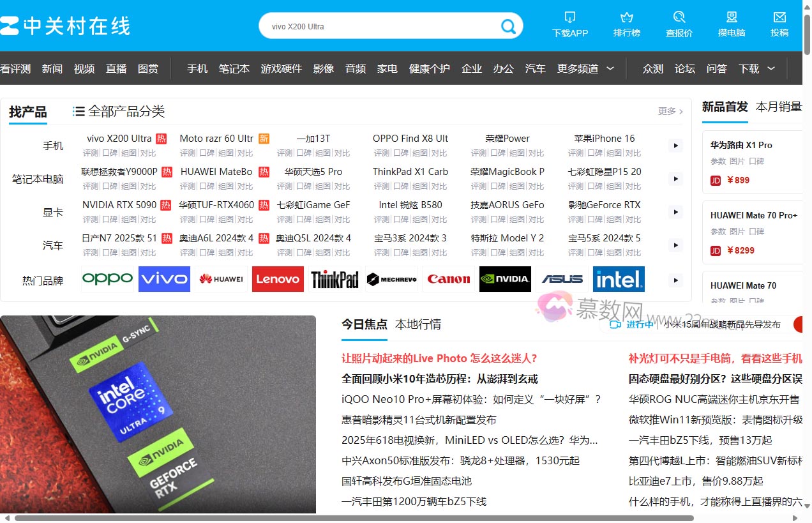Switch to the 本地行情 tab
This screenshot has height=523, width=812.
pyautogui.click(x=417, y=324)
